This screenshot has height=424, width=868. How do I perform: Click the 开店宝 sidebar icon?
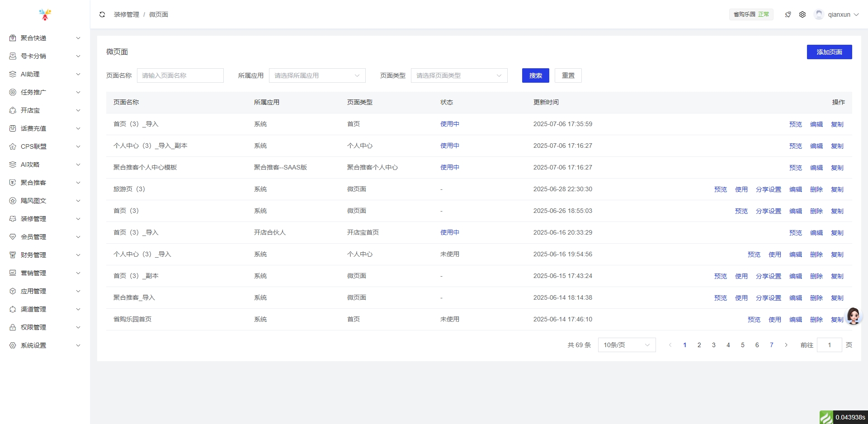click(x=12, y=110)
